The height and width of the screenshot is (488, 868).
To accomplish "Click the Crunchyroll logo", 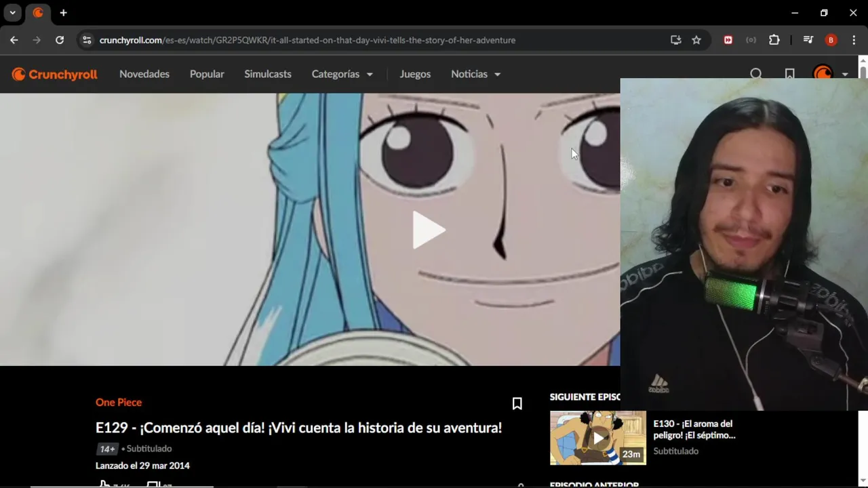I will coord(55,74).
